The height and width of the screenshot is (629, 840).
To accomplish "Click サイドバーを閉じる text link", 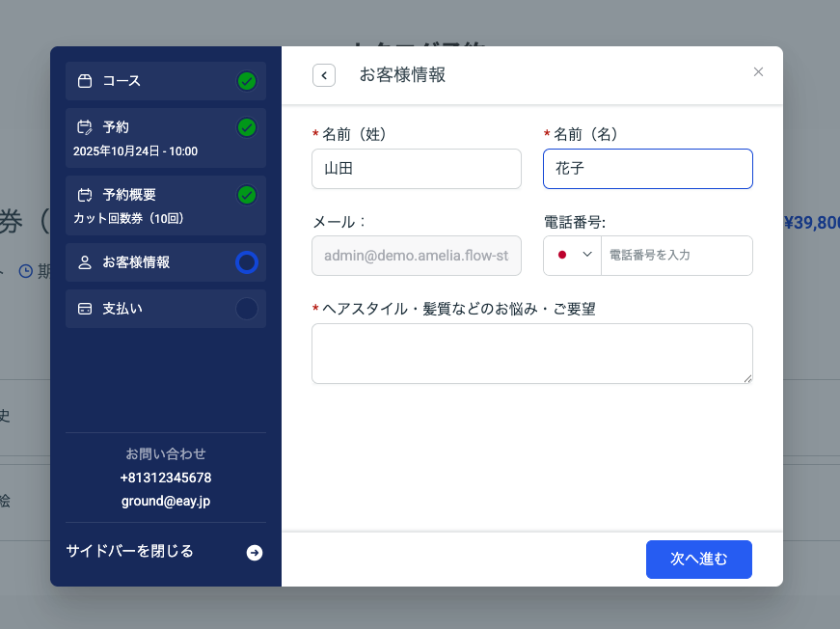I will point(129,552).
